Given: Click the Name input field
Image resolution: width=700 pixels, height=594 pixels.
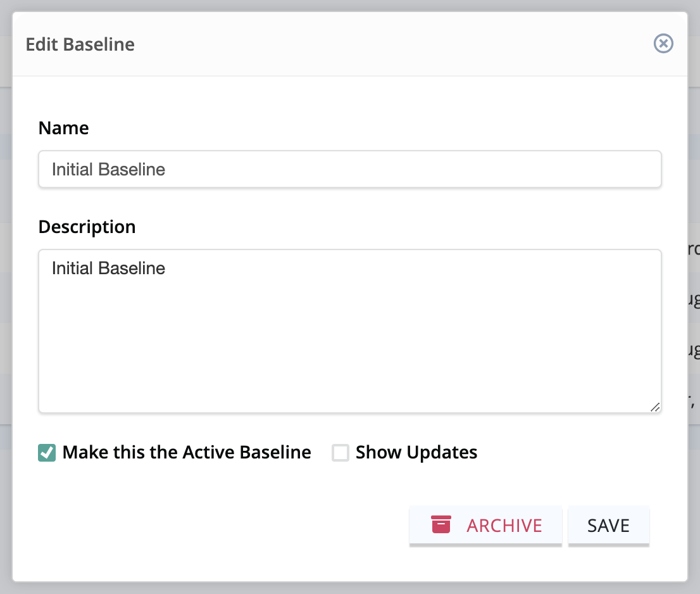Looking at the screenshot, I should (x=349, y=169).
